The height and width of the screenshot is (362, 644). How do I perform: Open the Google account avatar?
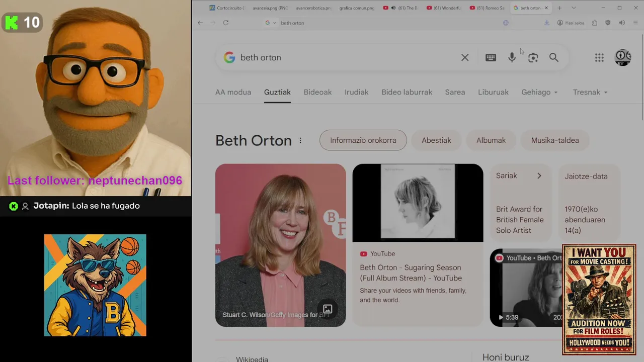[x=623, y=58]
